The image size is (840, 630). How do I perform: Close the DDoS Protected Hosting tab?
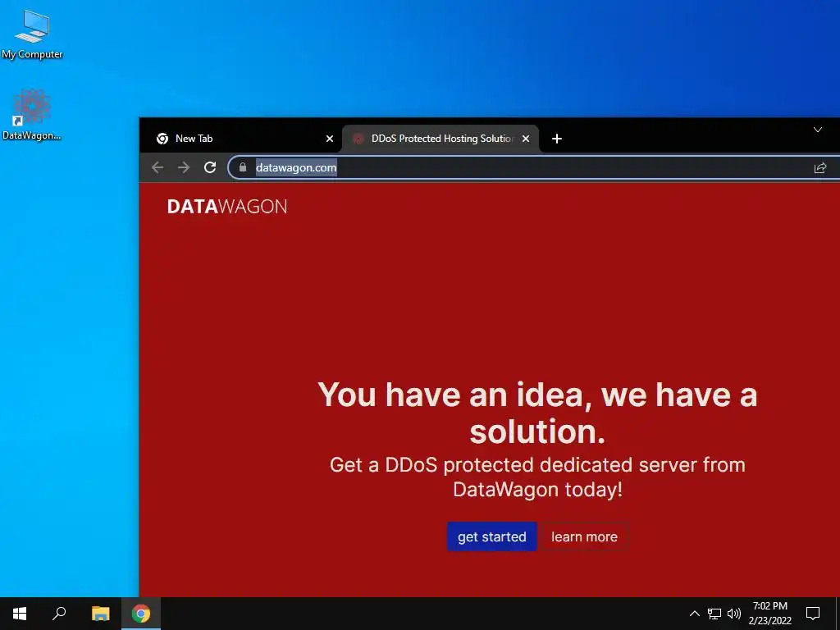[x=526, y=139]
